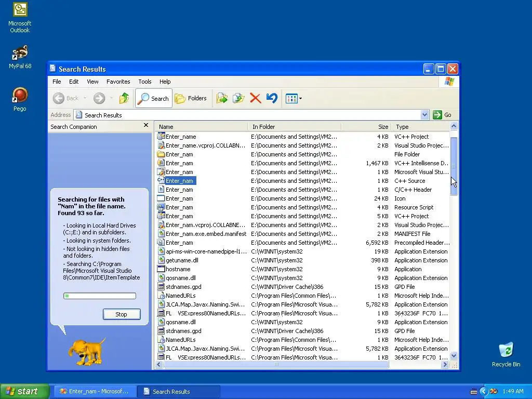The image size is (532, 399).
Task: Expand hidden system tray icons arrow
Action: 483,392
